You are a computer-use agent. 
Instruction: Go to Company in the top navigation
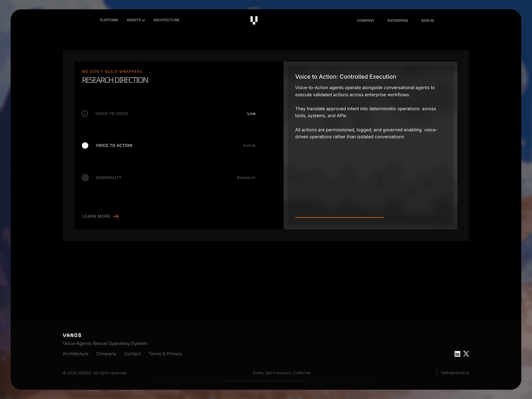[366, 21]
